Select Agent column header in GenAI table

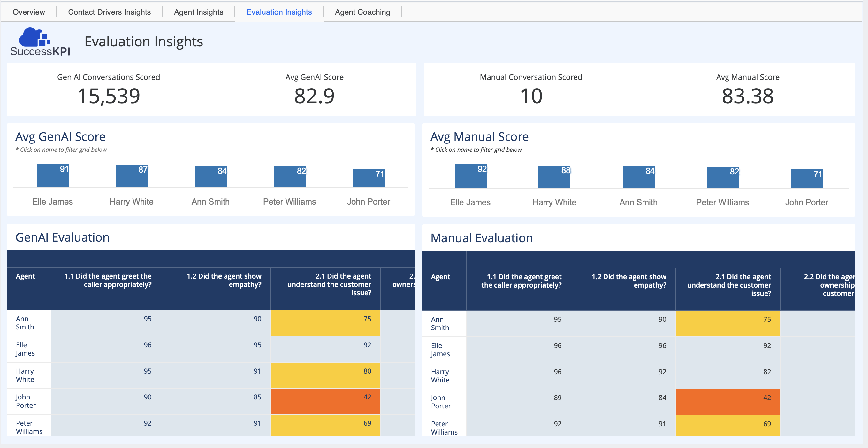point(25,276)
